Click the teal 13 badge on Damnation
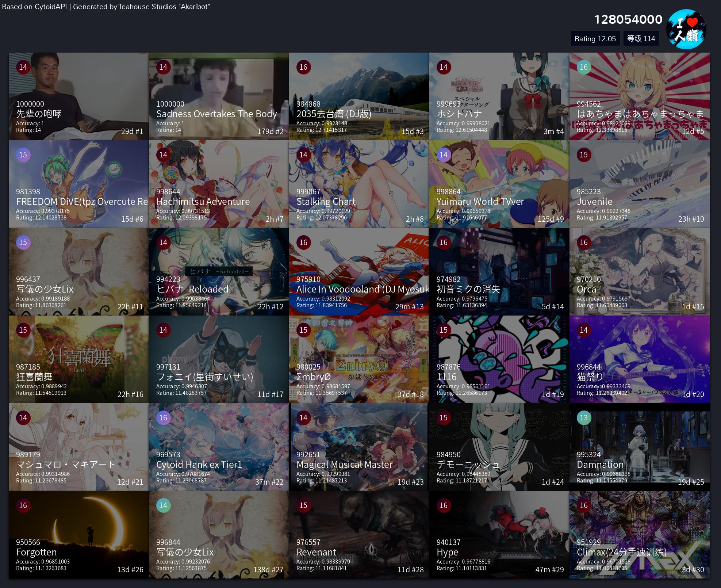 [584, 418]
